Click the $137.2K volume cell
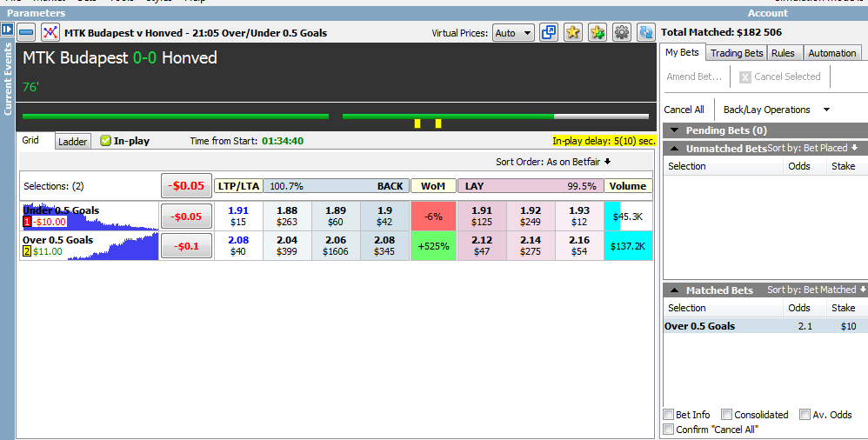 click(628, 246)
